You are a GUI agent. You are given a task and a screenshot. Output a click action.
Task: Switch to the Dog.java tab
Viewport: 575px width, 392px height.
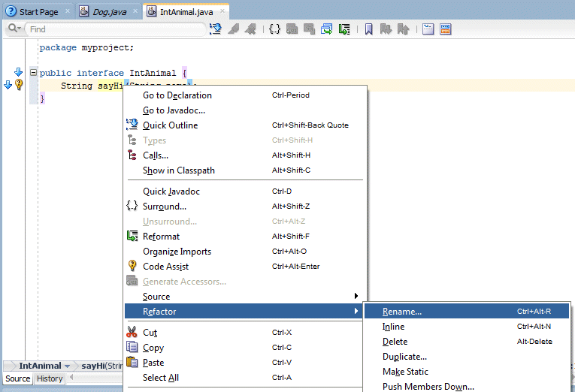click(x=109, y=12)
